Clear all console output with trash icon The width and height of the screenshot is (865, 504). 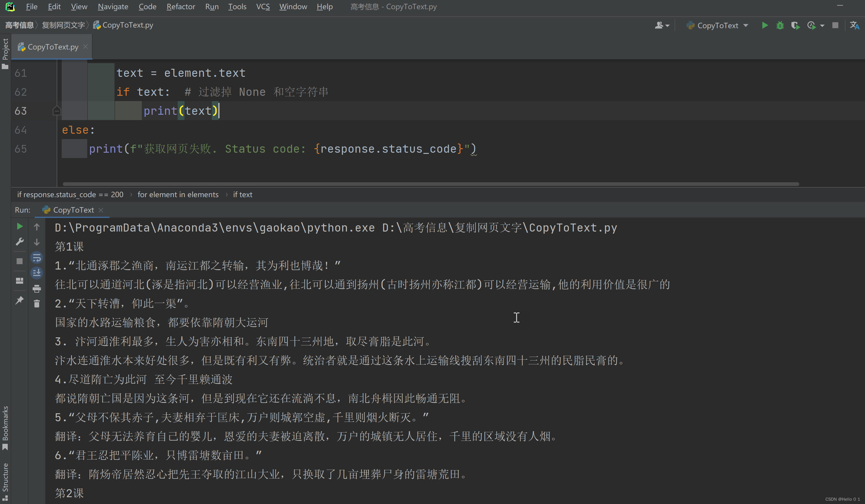[37, 304]
